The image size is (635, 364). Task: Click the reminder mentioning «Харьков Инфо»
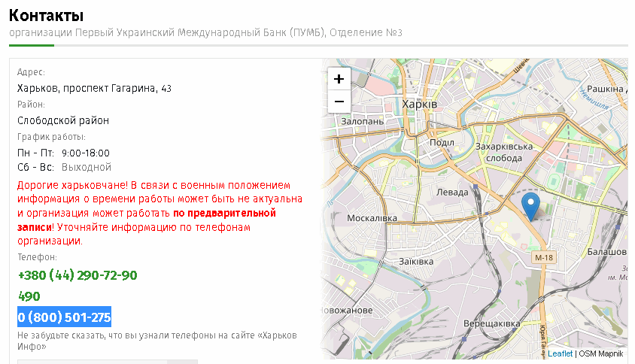point(157,341)
